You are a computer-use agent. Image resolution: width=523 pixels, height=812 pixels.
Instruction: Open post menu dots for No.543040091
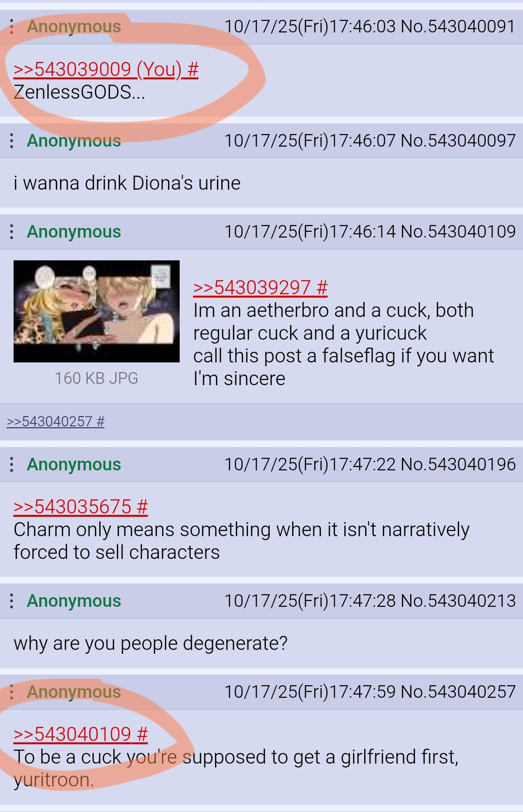point(12,27)
